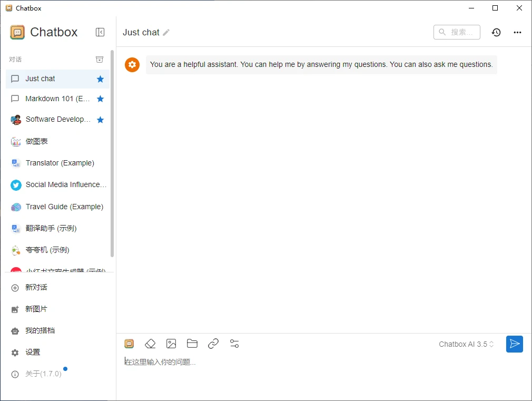Clear conversation list with archive icon
Viewport: 532px width, 401px height.
click(100, 60)
